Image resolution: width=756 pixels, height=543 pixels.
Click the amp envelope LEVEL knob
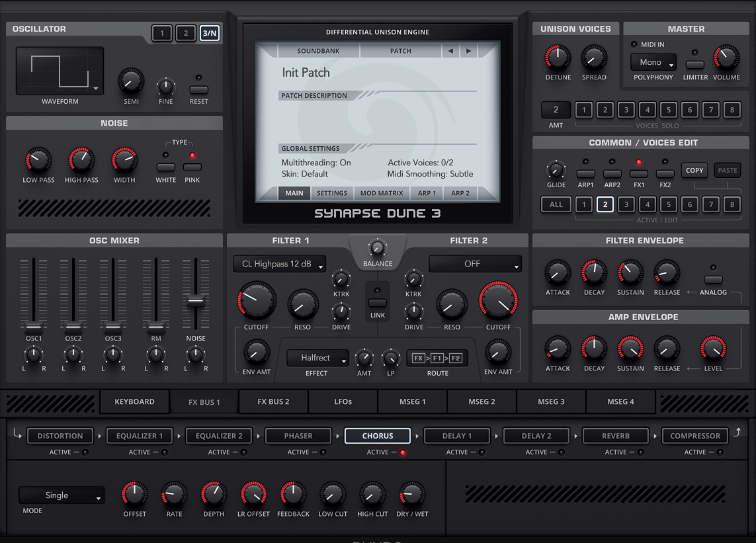click(713, 349)
